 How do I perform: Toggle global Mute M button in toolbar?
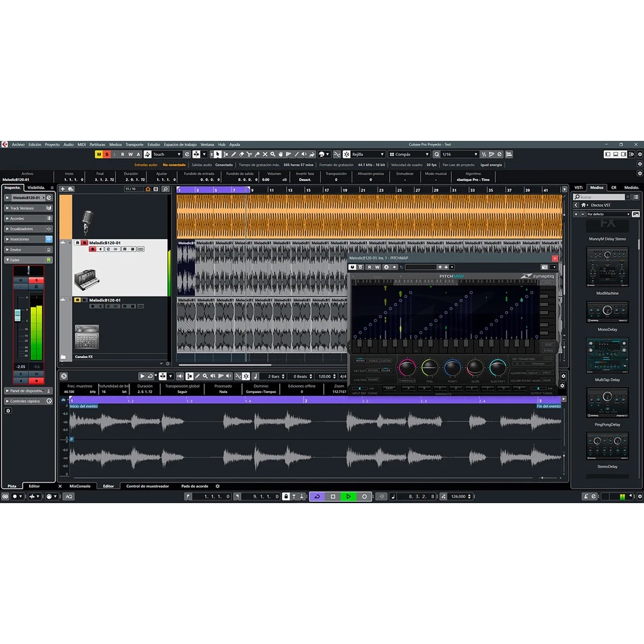99,155
